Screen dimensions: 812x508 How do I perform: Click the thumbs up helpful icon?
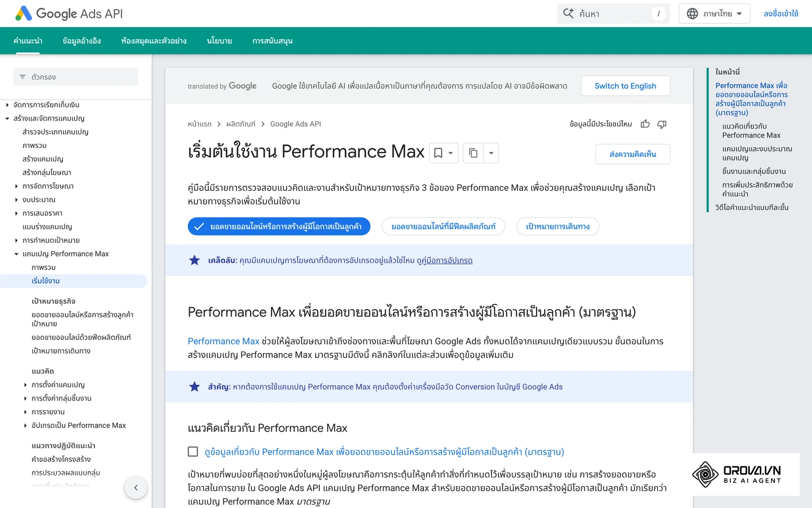[645, 124]
